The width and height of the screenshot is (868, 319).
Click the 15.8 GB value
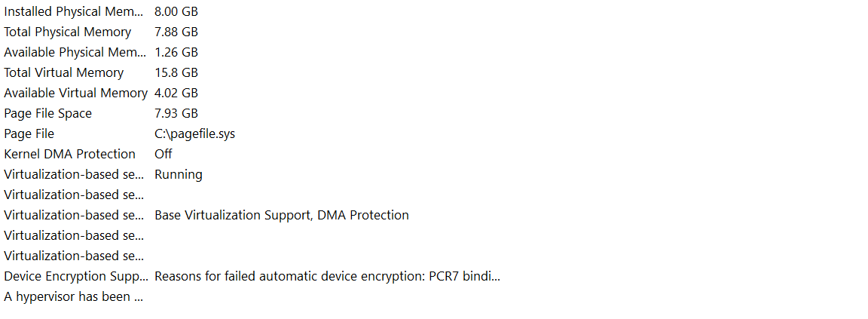point(176,72)
